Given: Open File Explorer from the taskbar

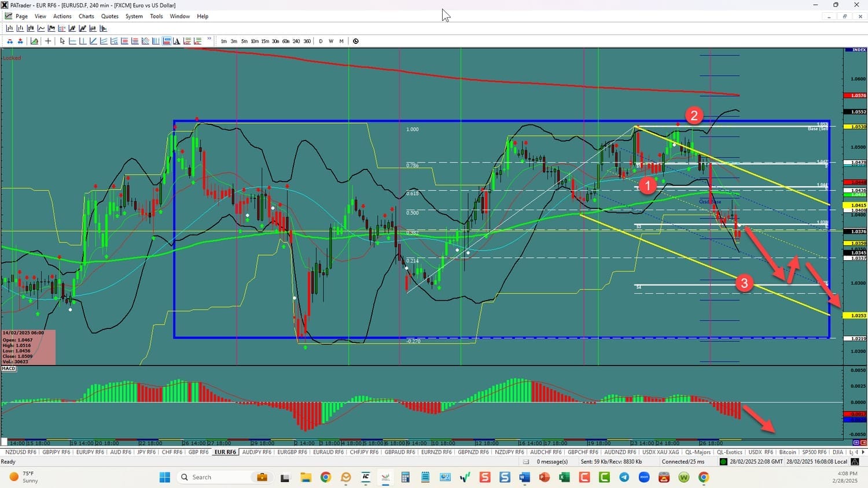Looking at the screenshot, I should [306, 477].
